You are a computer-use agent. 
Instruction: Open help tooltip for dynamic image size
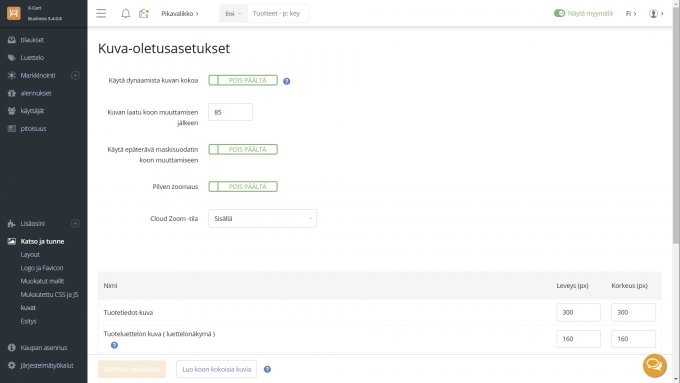click(x=287, y=81)
